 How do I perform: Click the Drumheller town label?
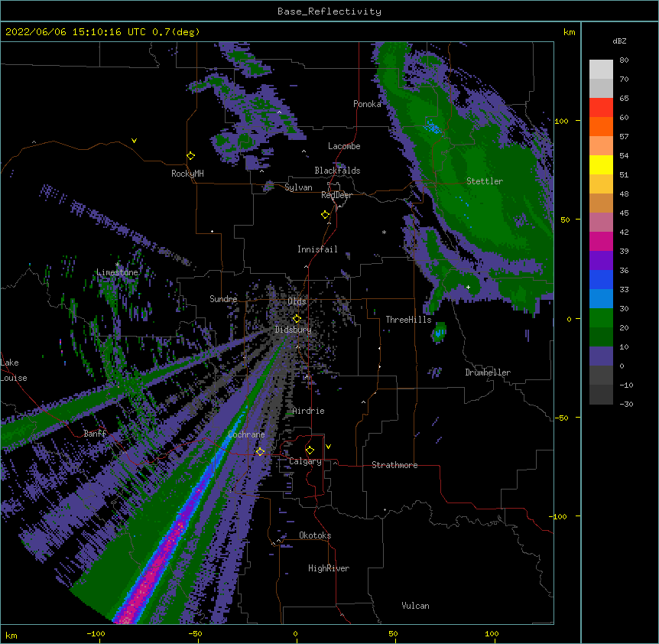[488, 372]
